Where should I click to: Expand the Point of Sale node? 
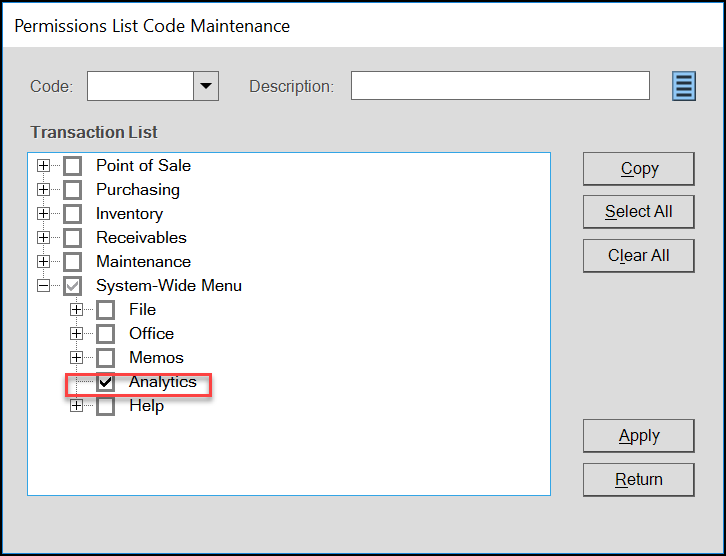tap(44, 165)
